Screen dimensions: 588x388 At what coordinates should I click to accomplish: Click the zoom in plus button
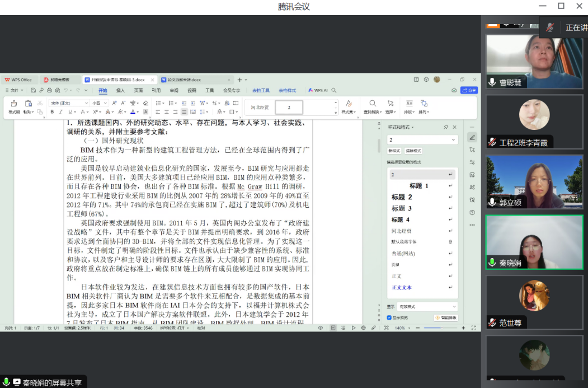[x=463, y=328]
